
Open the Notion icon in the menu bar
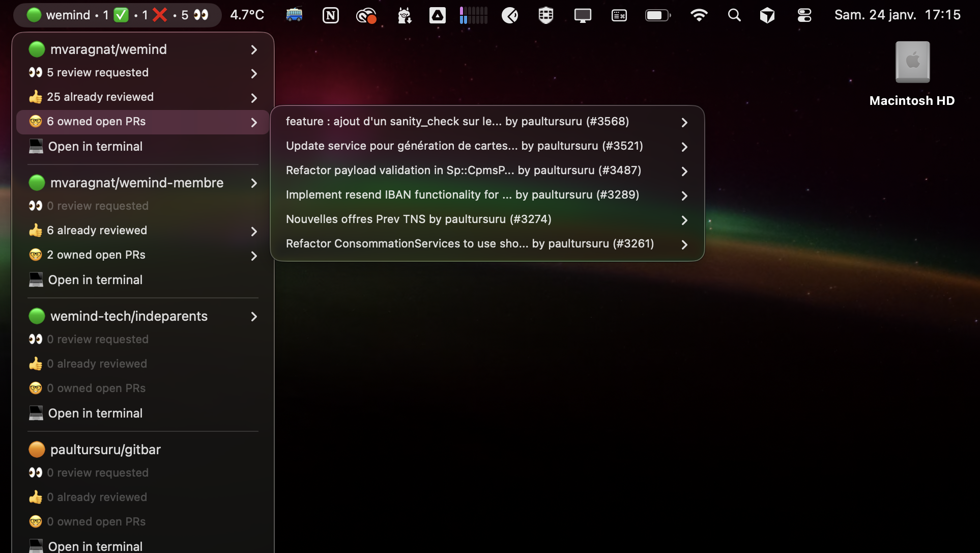point(330,15)
